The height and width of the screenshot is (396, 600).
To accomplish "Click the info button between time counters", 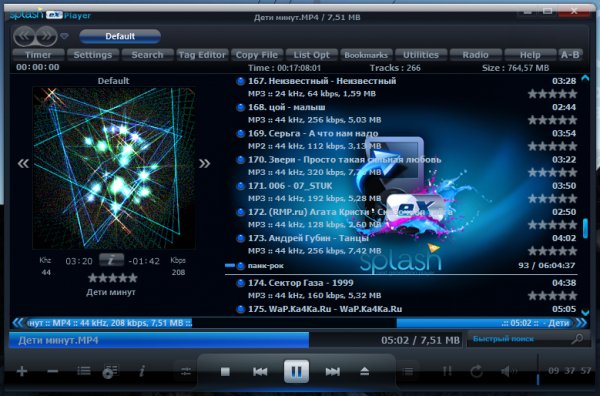I will point(111,260).
